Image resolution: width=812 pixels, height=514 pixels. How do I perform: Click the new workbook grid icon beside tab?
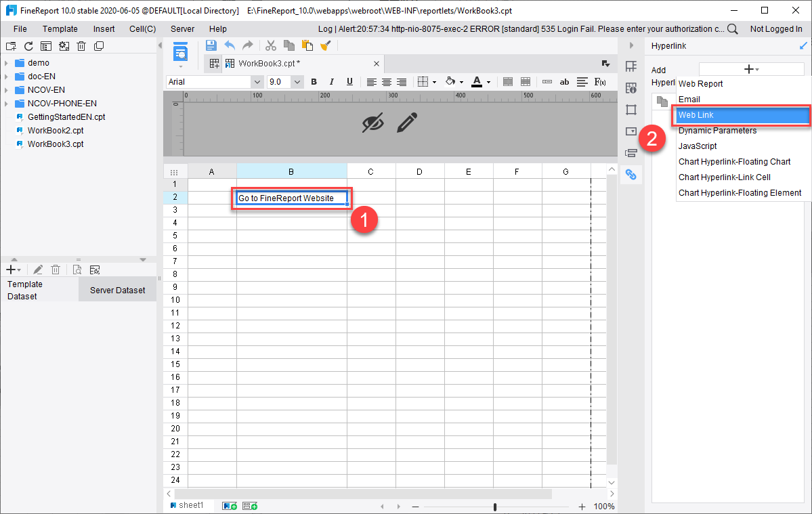click(x=214, y=63)
